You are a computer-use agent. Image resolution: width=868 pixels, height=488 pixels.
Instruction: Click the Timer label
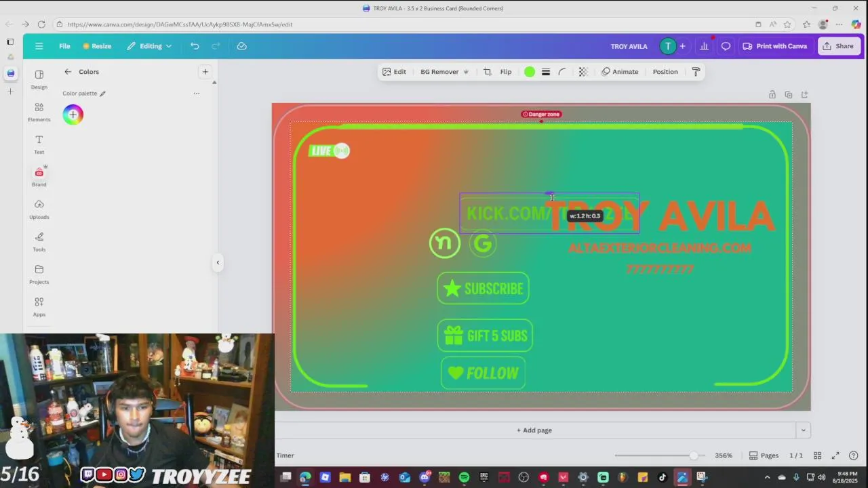coord(285,455)
